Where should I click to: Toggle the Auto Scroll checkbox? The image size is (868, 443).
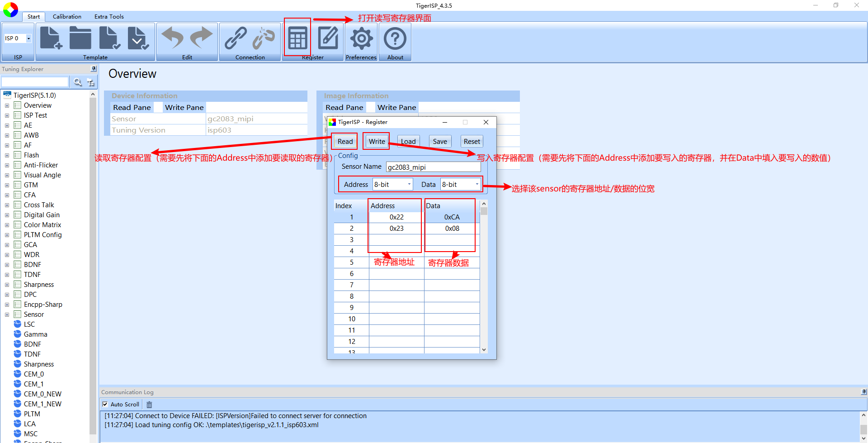coord(105,405)
